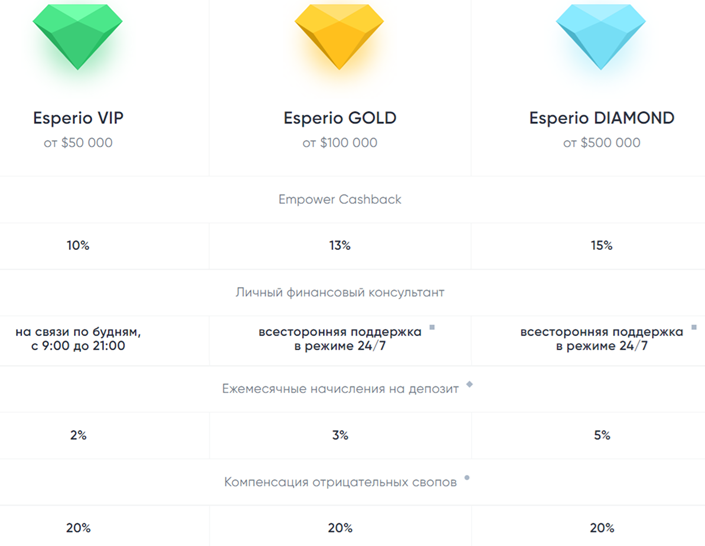Image resolution: width=705 pixels, height=546 pixels.
Task: Select the Esperio DIAMOND plan title
Action: click(602, 118)
